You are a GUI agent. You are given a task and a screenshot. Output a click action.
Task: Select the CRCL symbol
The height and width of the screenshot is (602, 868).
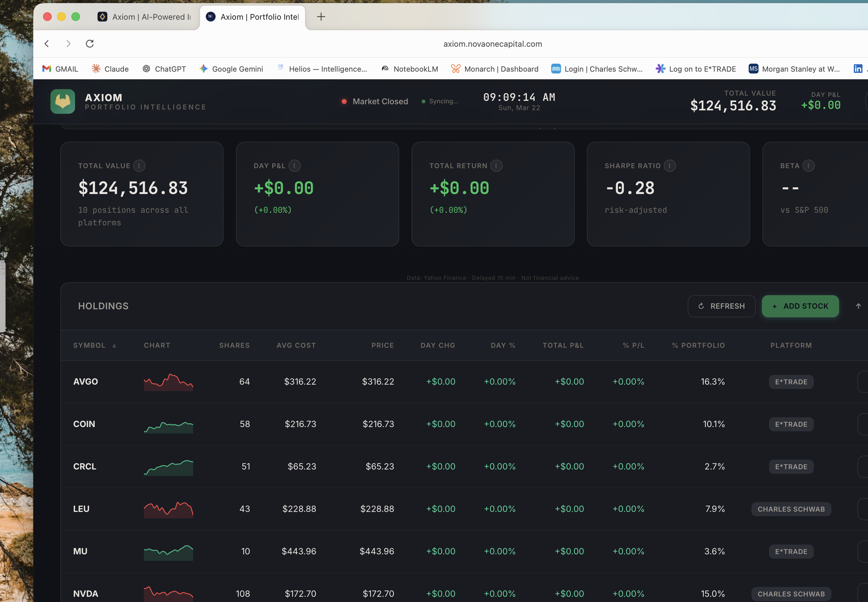(x=85, y=466)
